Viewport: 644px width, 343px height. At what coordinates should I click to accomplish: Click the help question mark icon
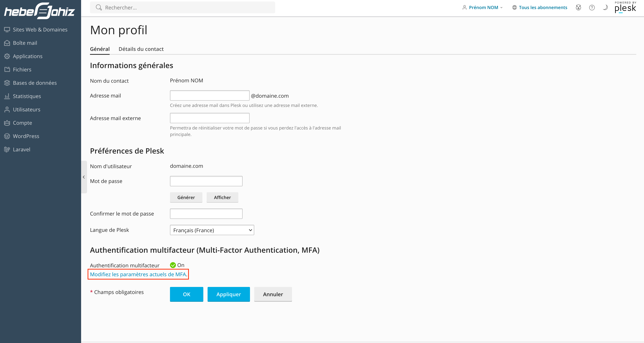pyautogui.click(x=592, y=8)
